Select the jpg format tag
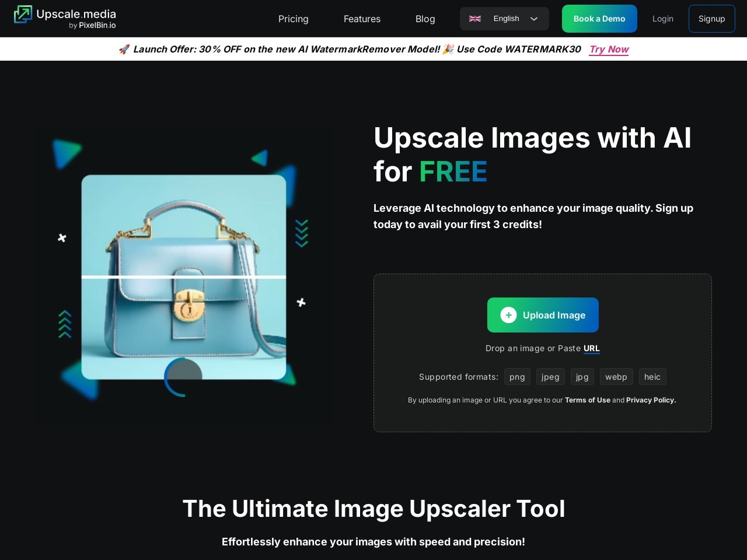This screenshot has height=560, width=747. tap(582, 377)
